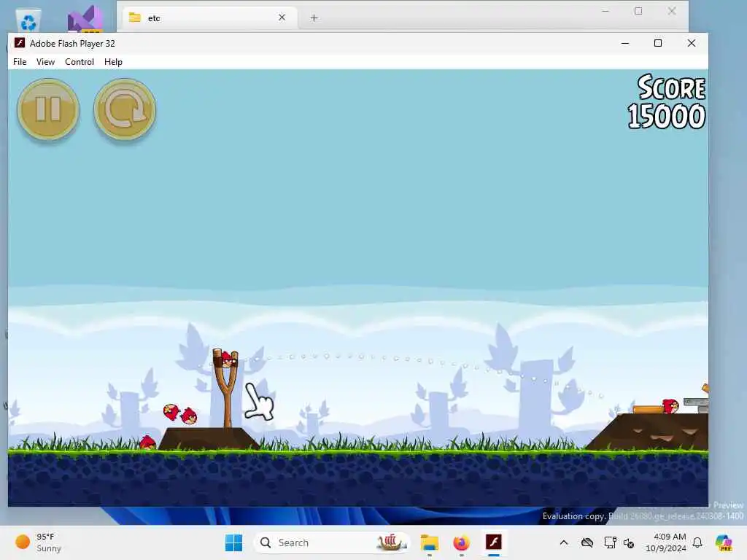Open the Windows Start menu
The image size is (747, 560).
click(x=233, y=542)
